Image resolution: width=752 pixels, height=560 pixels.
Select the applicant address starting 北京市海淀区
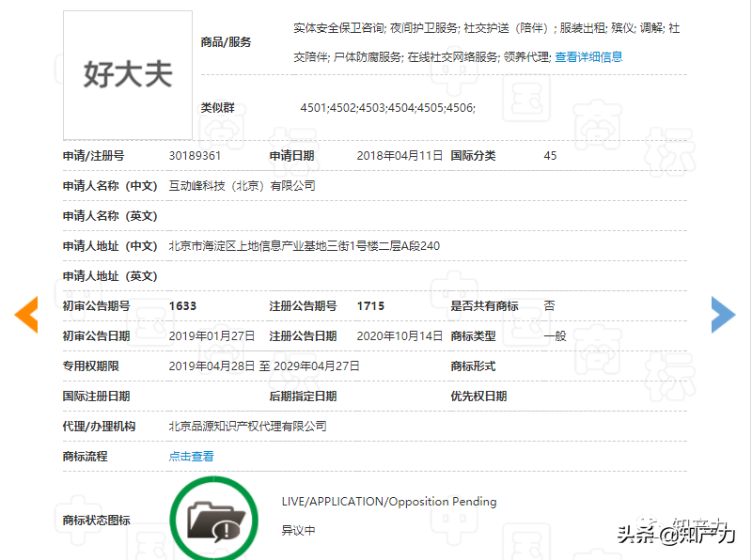304,246
